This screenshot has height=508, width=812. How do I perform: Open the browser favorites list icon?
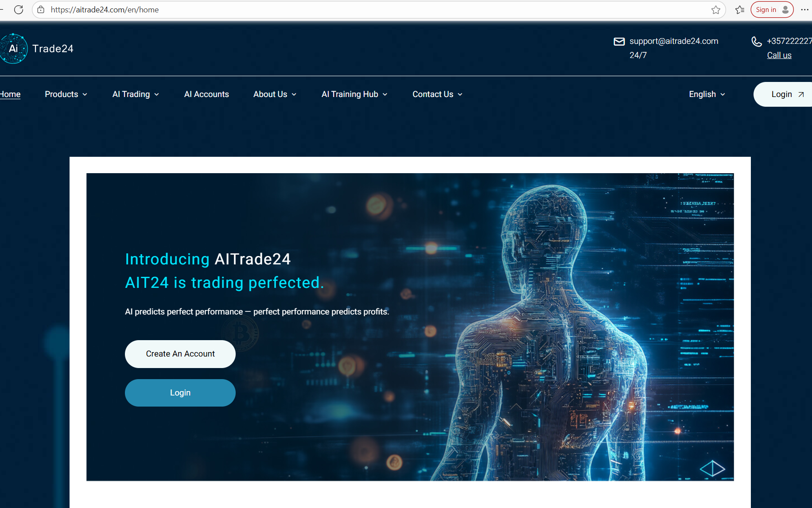(739, 10)
